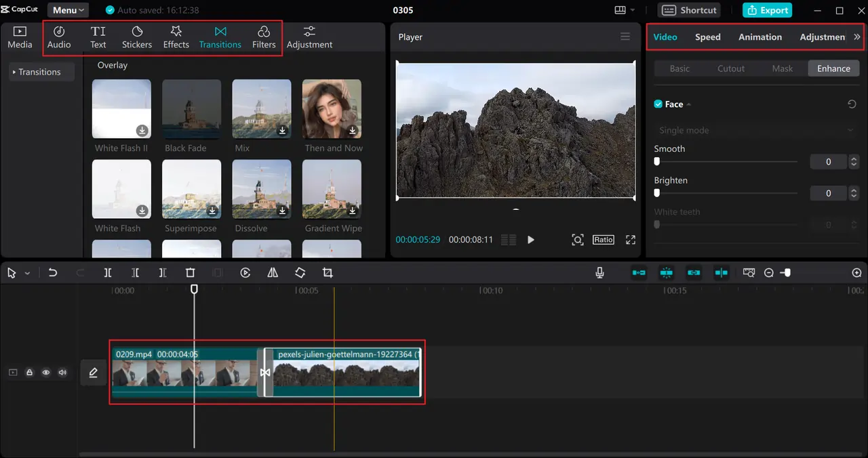Image resolution: width=868 pixels, height=458 pixels.
Task: Click the microphone record voiceover icon
Action: pyautogui.click(x=599, y=272)
